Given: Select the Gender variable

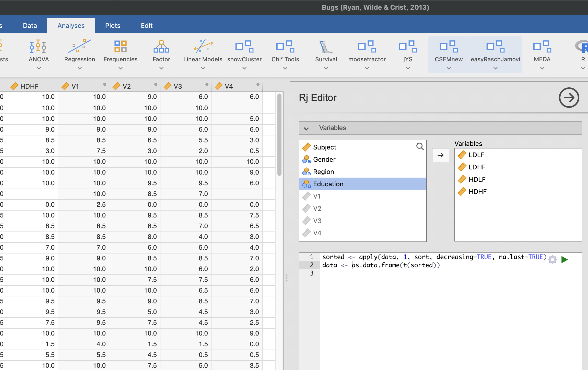Looking at the screenshot, I should (x=324, y=159).
